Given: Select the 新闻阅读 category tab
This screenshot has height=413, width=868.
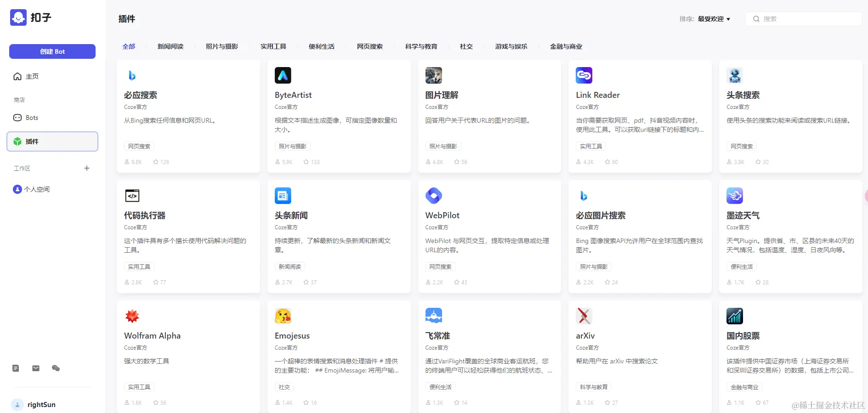Looking at the screenshot, I should (x=170, y=46).
